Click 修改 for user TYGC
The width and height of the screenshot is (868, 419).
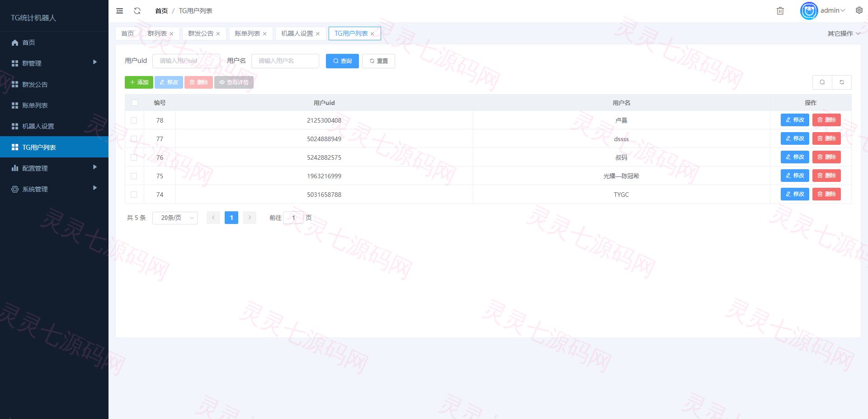[x=795, y=194]
